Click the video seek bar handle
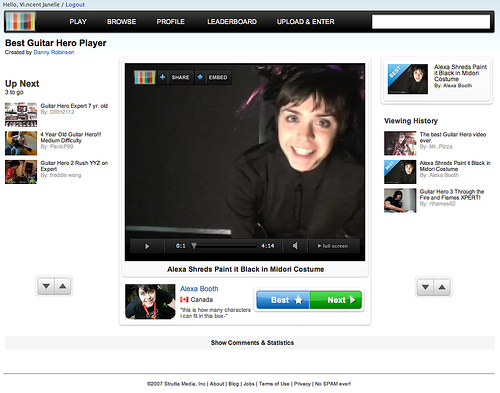 coord(194,246)
